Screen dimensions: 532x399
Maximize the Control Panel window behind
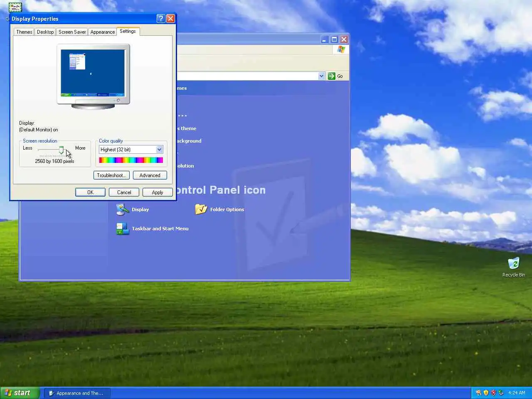coord(334,39)
